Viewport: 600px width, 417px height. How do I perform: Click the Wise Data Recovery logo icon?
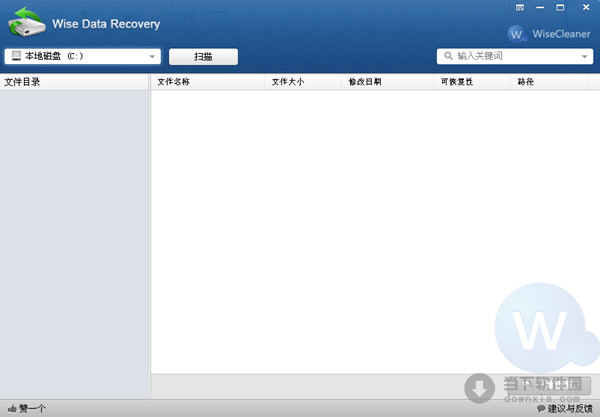pyautogui.click(x=26, y=22)
